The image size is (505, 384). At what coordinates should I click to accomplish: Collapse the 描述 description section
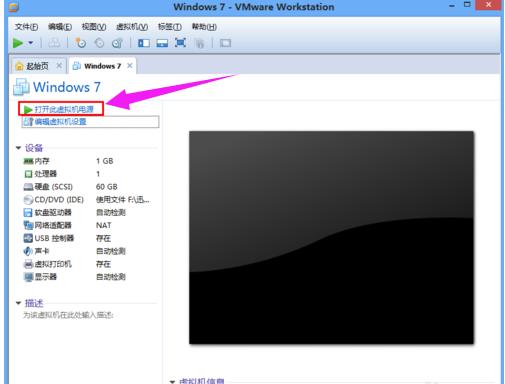(x=18, y=303)
